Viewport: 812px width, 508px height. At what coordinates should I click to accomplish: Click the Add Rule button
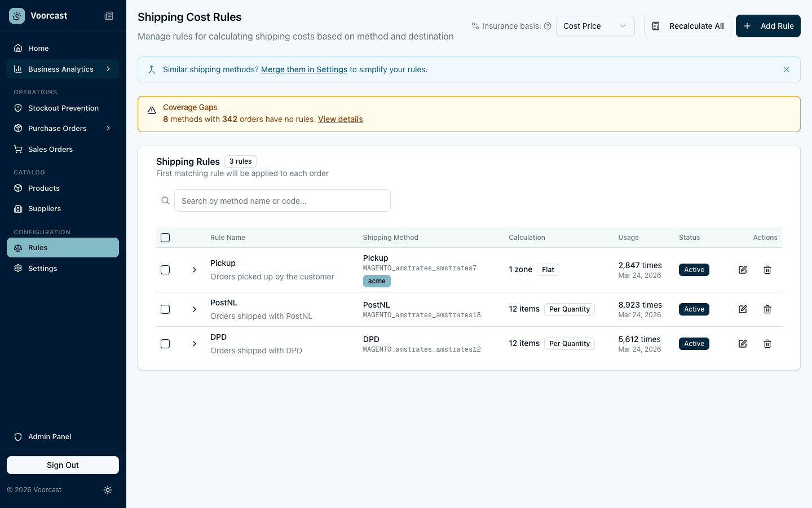coord(768,26)
